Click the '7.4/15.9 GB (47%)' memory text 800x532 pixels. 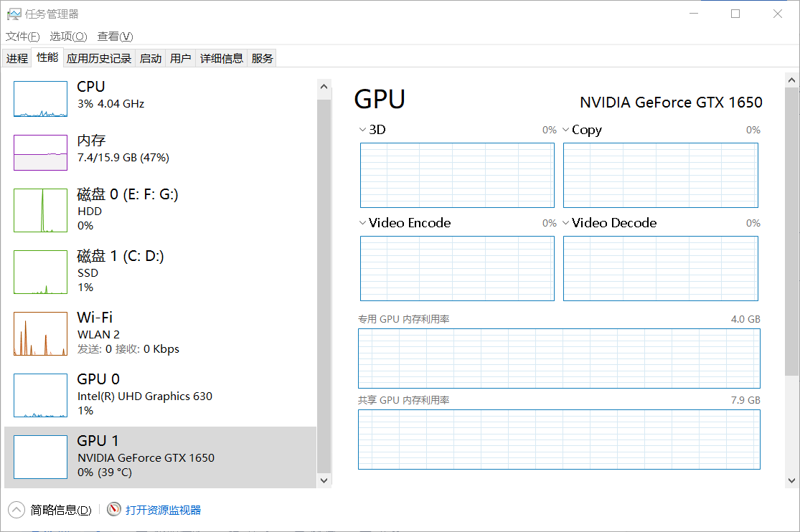123,158
